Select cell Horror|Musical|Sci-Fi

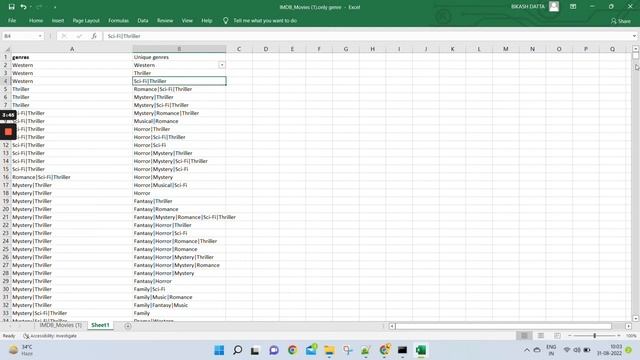click(x=179, y=185)
